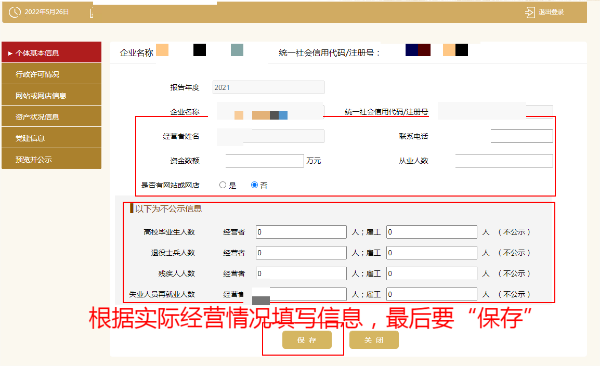Click the 以下为不公示信息 section heading

[168, 209]
